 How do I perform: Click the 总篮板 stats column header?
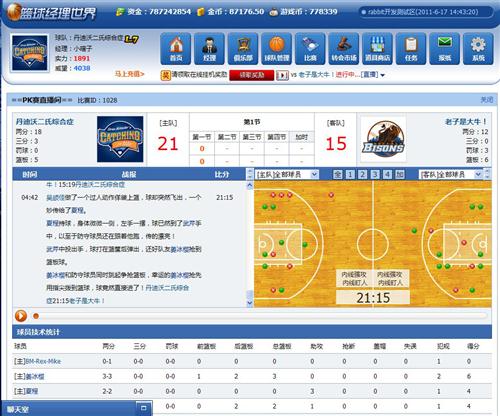(x=282, y=346)
